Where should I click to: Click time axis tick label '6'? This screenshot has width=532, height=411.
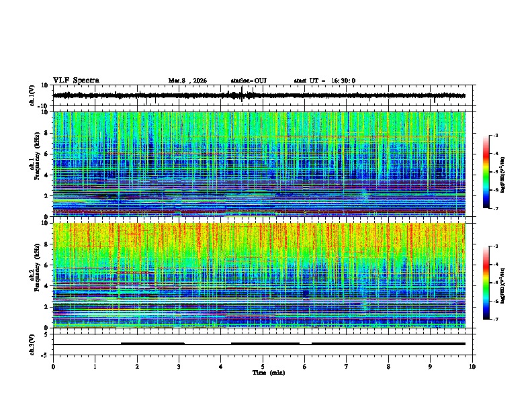tap(305, 367)
